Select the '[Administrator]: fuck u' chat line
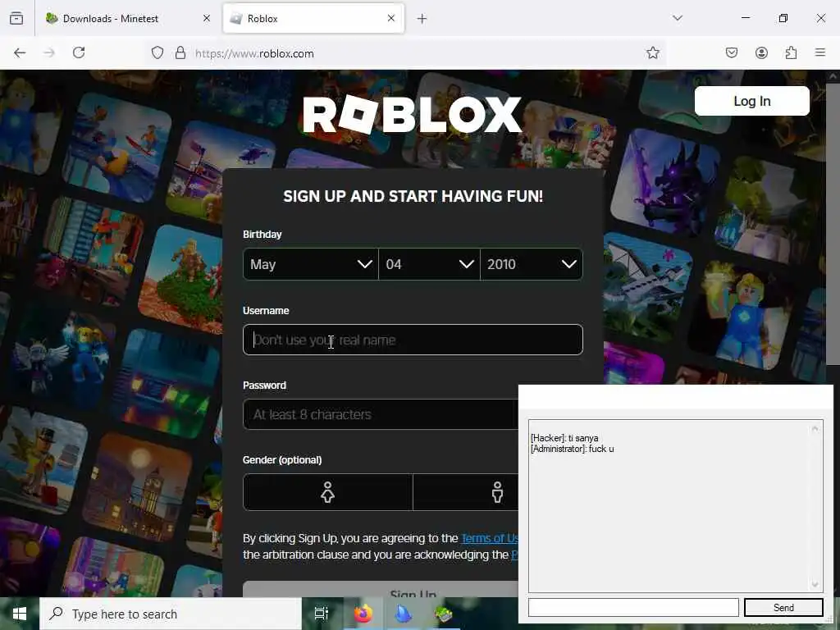Image resolution: width=840 pixels, height=630 pixels. coord(572,449)
